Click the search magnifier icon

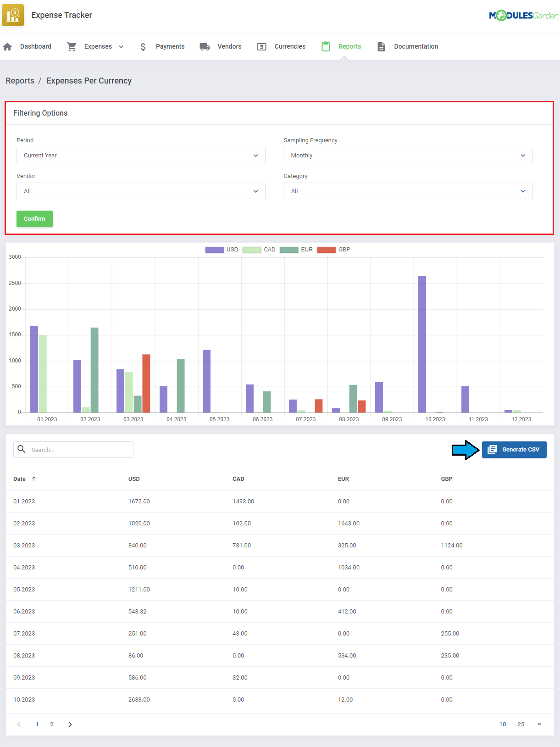[x=22, y=449]
